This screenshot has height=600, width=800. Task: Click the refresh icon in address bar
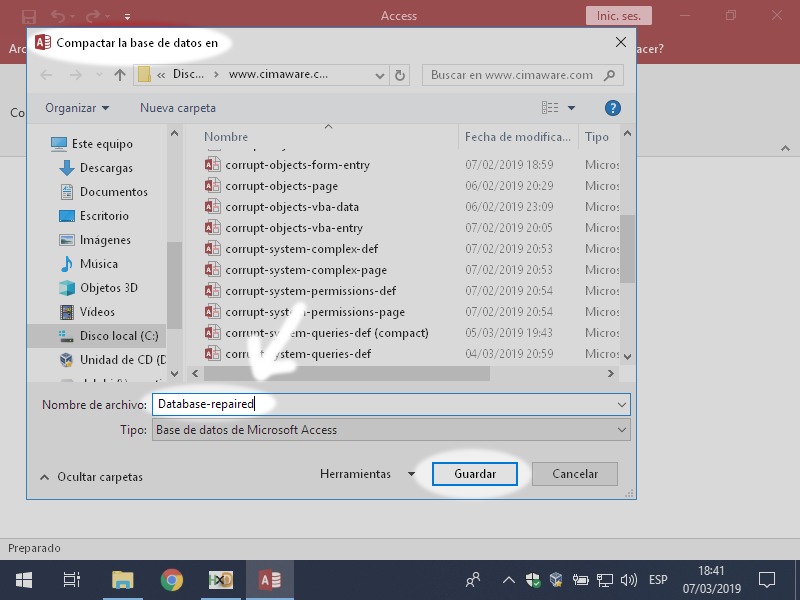(400, 75)
